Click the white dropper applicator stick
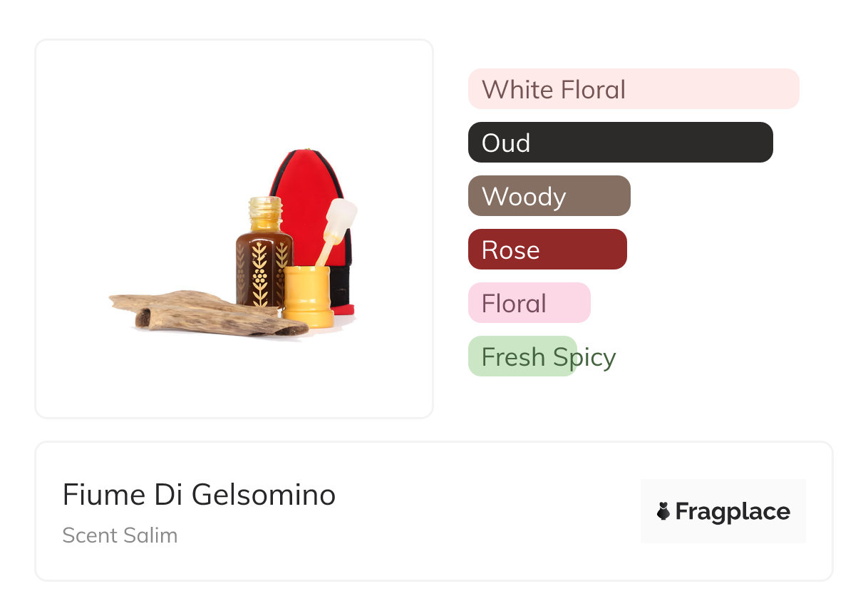The image size is (868, 616). 336,227
